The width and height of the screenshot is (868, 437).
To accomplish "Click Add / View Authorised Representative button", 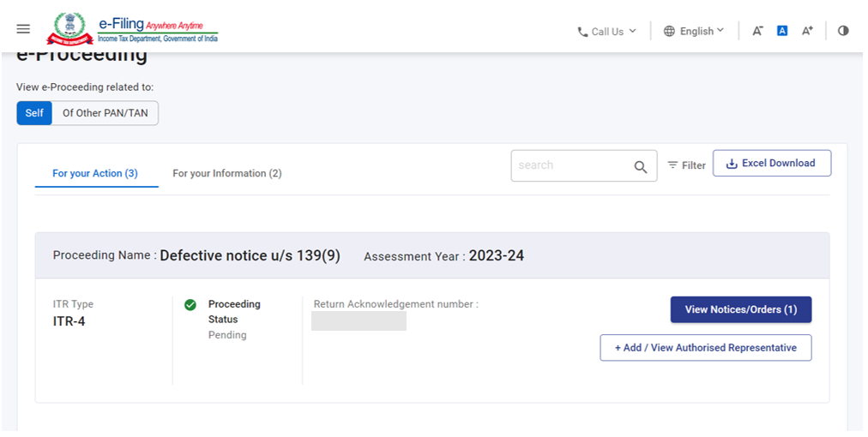I will pyautogui.click(x=705, y=348).
